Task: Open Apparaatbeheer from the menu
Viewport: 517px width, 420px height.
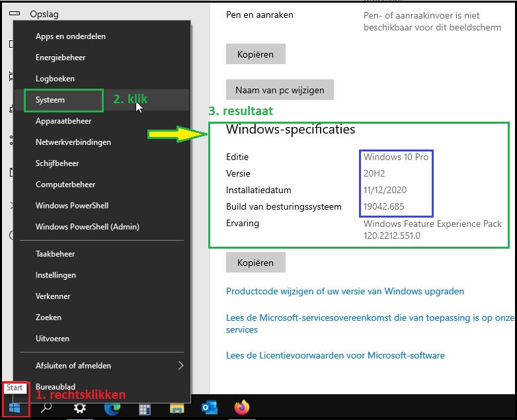Action: (102, 121)
